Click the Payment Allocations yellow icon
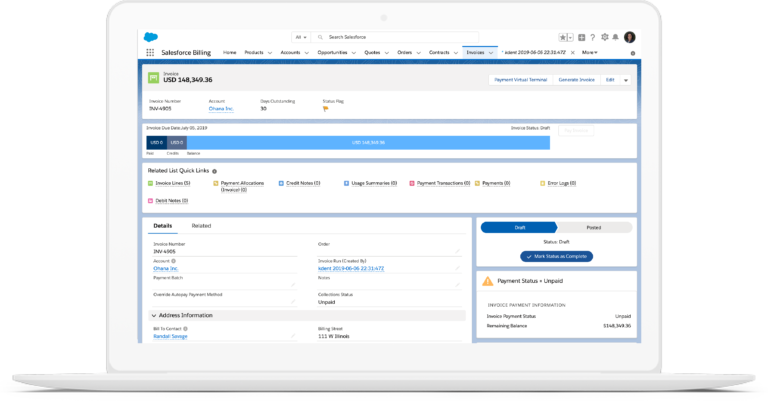 (216, 183)
